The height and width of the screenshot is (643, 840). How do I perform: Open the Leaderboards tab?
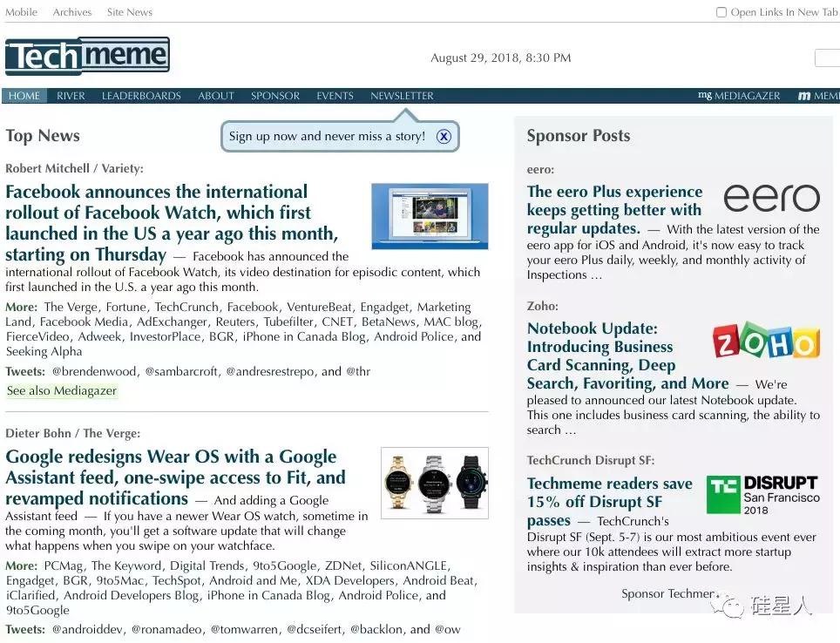[x=141, y=96]
